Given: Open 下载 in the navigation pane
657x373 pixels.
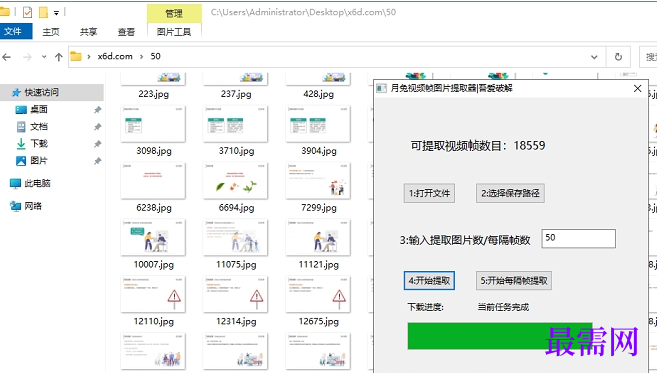Looking at the screenshot, I should [x=39, y=144].
